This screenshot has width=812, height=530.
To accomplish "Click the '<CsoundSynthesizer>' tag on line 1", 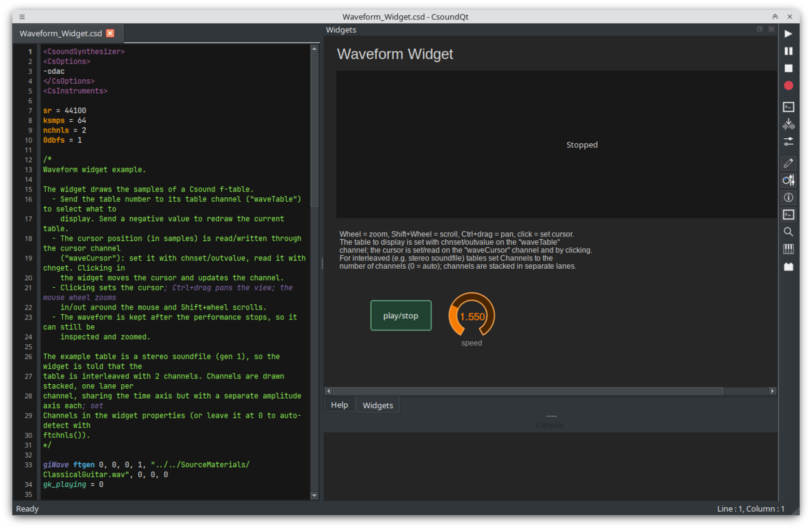I will click(84, 51).
